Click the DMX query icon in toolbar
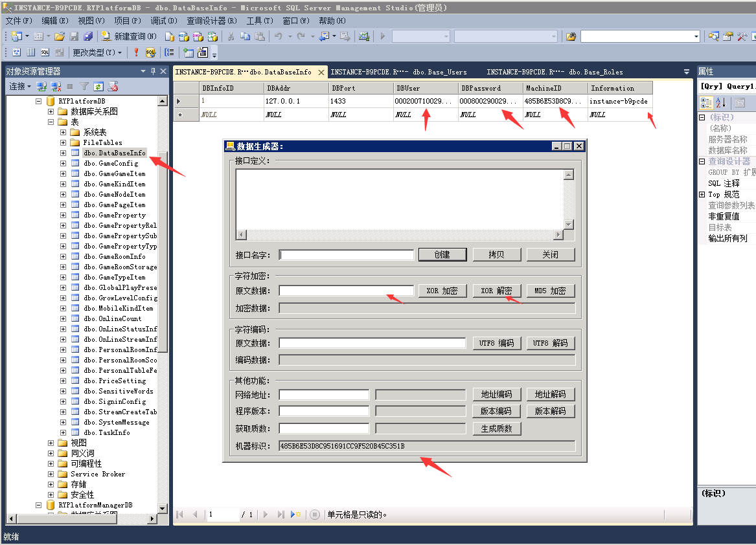 click(x=198, y=36)
